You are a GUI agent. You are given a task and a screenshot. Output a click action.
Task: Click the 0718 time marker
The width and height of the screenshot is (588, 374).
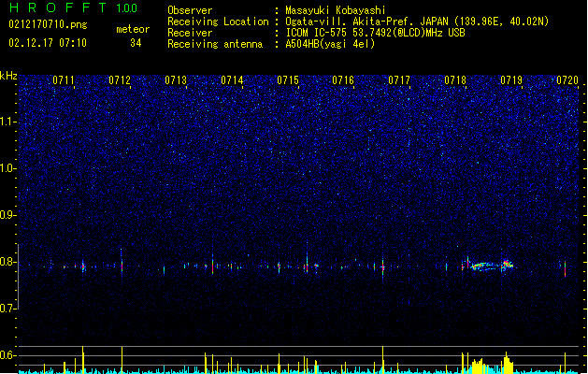tap(455, 80)
